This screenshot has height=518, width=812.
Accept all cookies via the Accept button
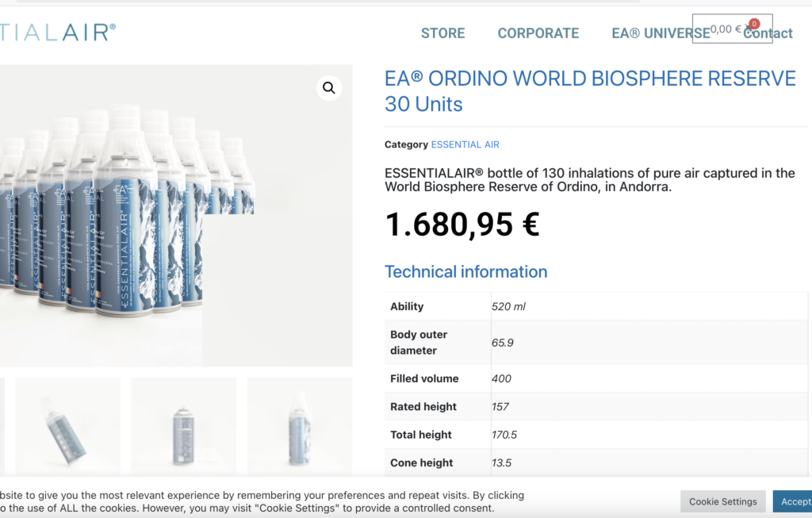coord(796,501)
